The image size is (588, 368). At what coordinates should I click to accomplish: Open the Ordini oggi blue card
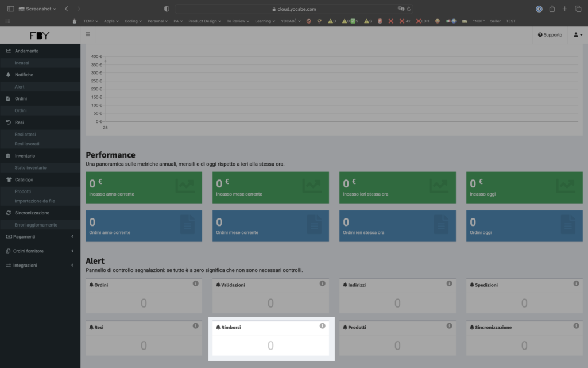[524, 225]
